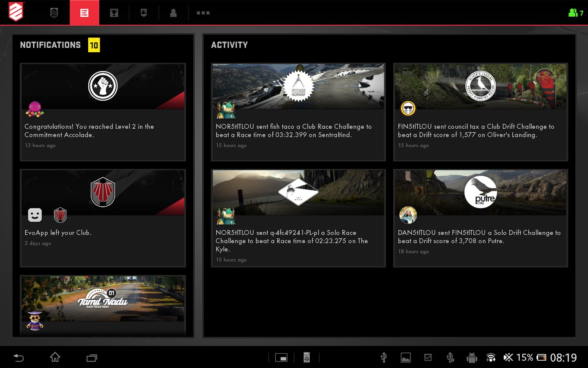Open the recent apps switcher
The width and height of the screenshot is (588, 368).
click(91, 358)
